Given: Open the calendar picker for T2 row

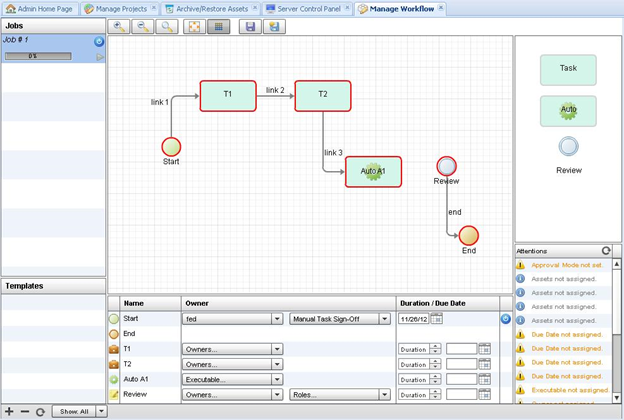Looking at the screenshot, I should click(484, 364).
